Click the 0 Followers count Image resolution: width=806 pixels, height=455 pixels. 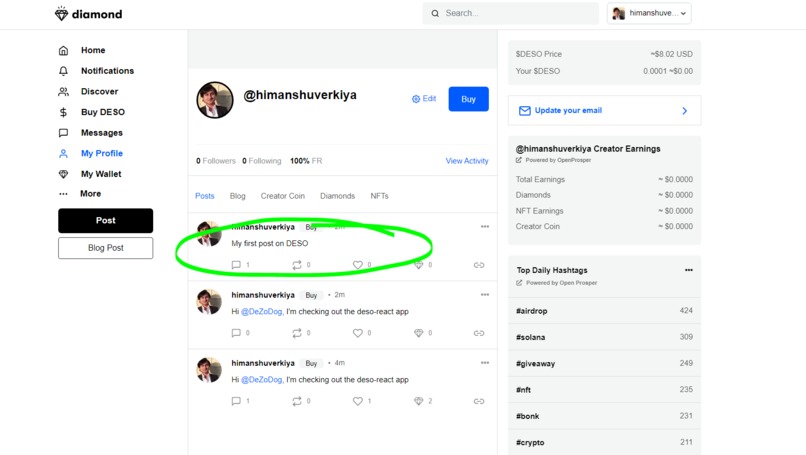[215, 161]
